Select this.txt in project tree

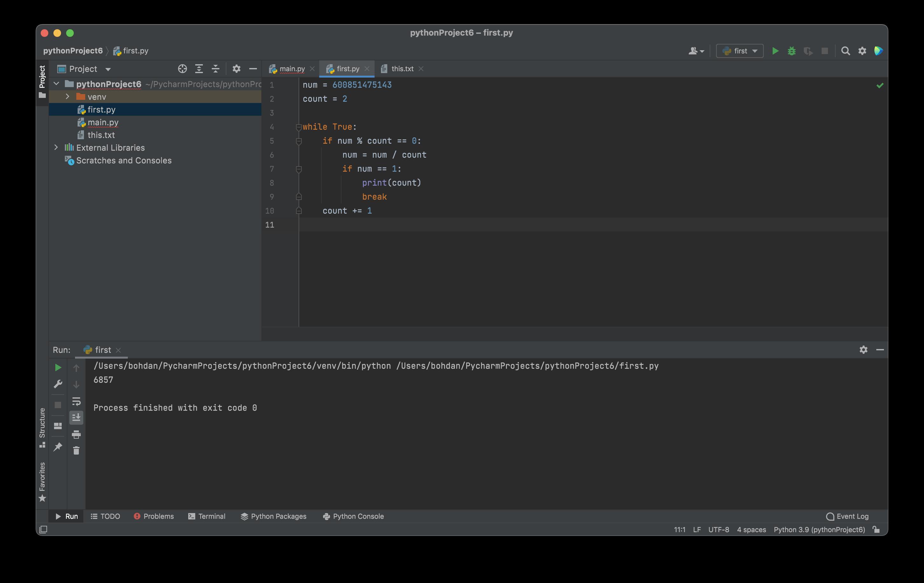click(101, 135)
